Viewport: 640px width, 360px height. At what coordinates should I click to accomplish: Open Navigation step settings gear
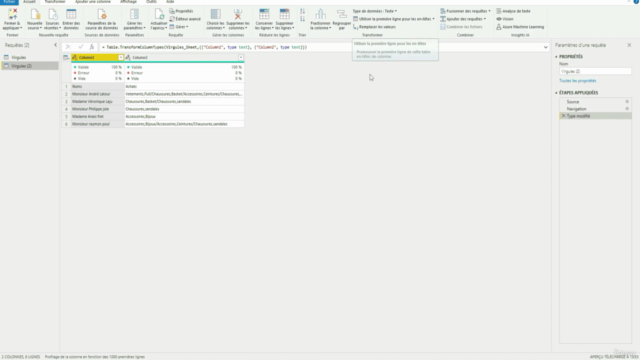click(x=627, y=109)
